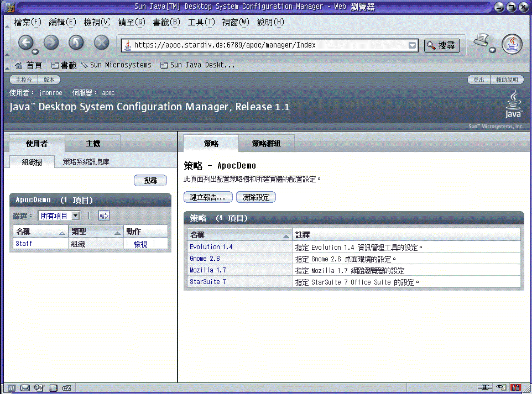Open the 工具(T) menu

tap(201, 22)
